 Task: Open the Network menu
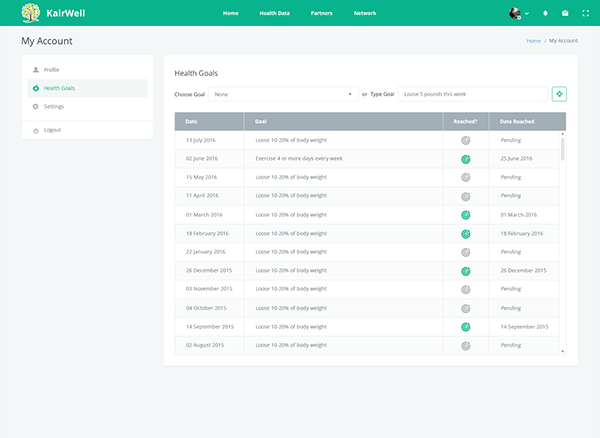tap(365, 13)
